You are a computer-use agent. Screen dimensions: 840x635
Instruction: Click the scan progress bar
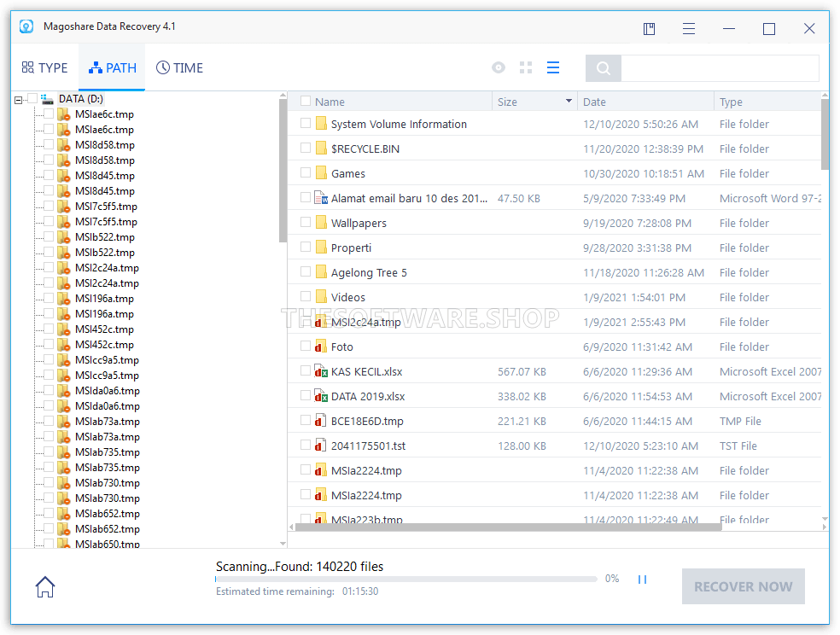point(406,579)
